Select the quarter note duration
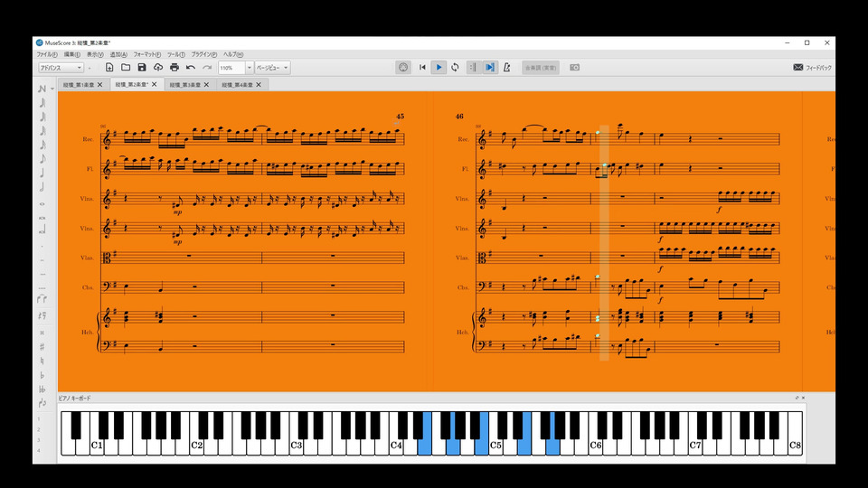The image size is (868, 488). pyautogui.click(x=42, y=174)
